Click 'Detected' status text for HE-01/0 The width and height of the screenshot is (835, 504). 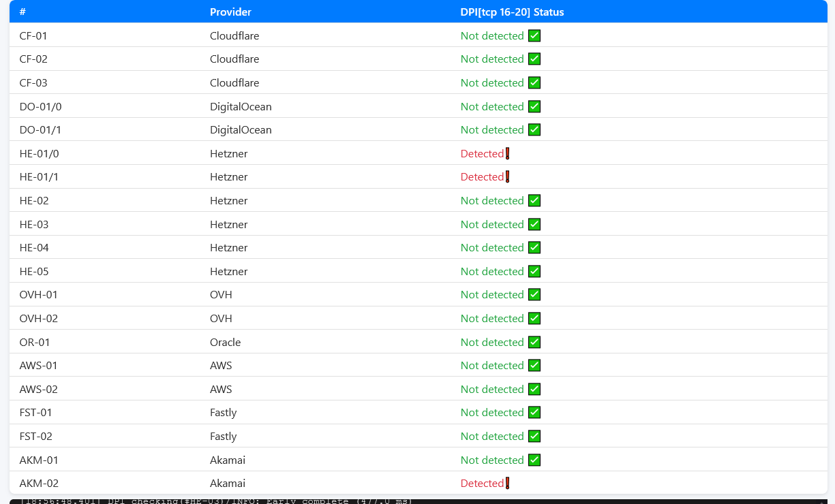(482, 154)
